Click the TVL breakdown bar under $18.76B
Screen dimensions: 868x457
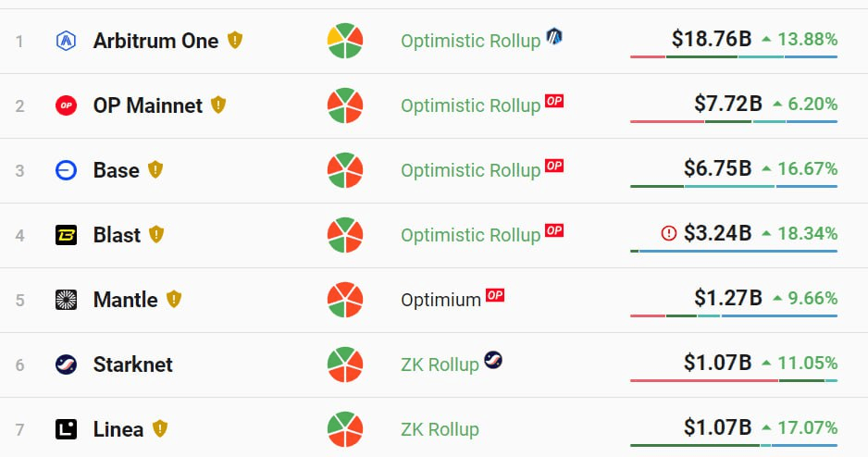[x=733, y=57]
